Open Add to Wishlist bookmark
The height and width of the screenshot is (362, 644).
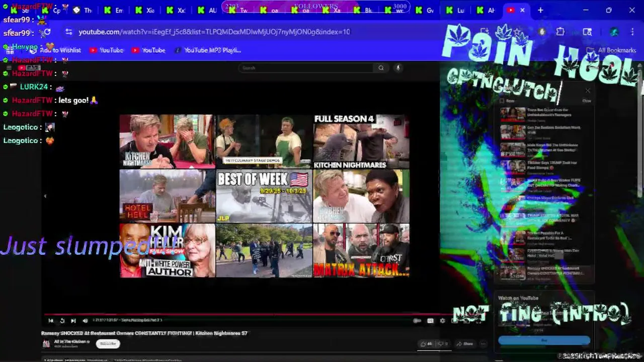pos(55,50)
